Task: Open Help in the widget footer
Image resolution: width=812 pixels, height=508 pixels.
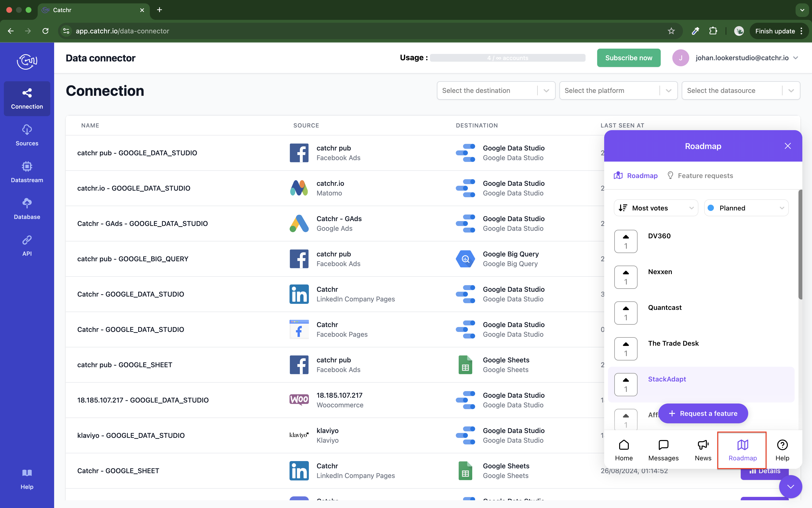Action: click(782, 450)
